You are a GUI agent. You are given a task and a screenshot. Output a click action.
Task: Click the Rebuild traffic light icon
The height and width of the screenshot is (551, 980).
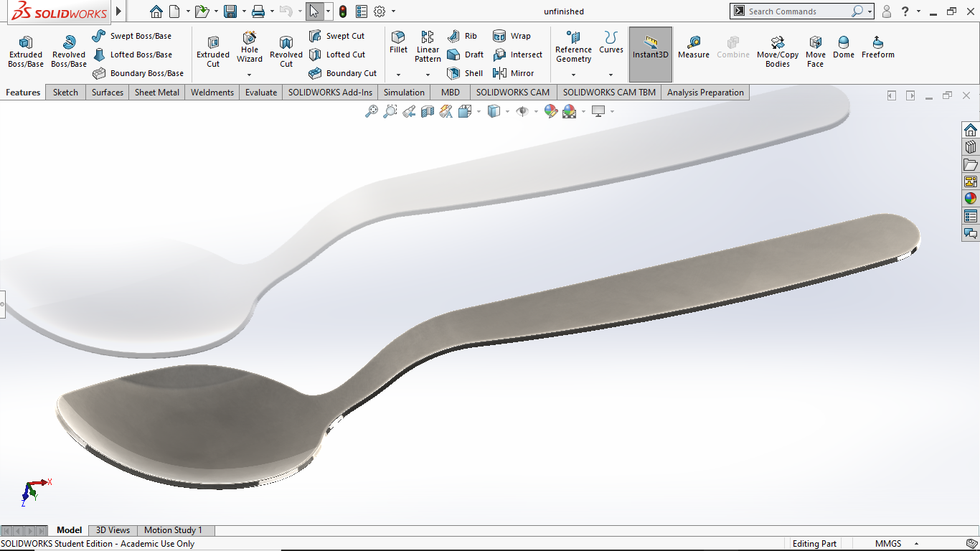[343, 11]
